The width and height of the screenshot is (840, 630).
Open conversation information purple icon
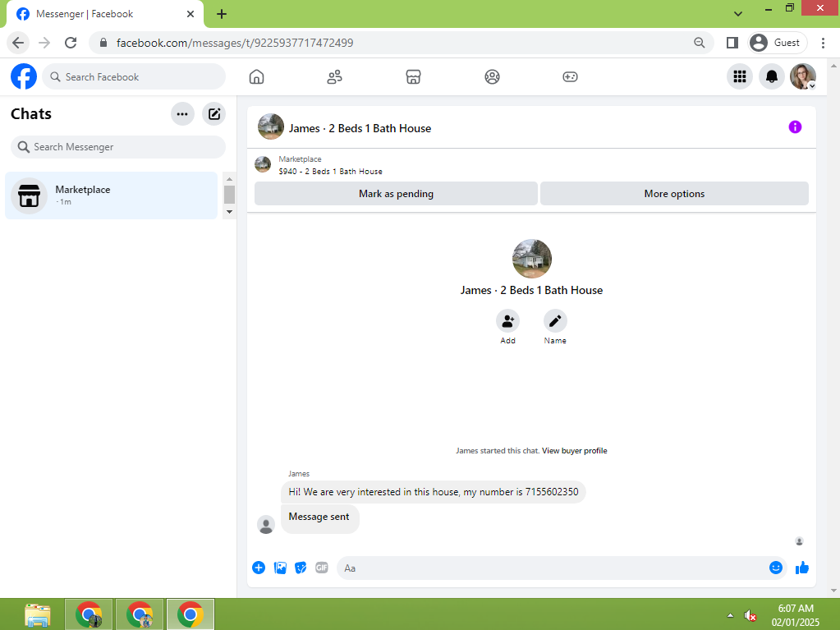point(795,127)
